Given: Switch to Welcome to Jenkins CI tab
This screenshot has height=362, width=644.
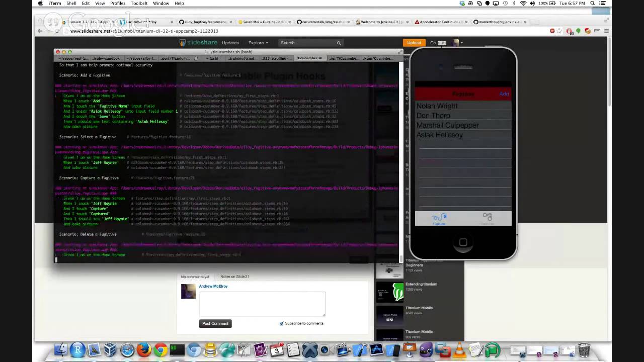Looking at the screenshot, I should [381, 22].
